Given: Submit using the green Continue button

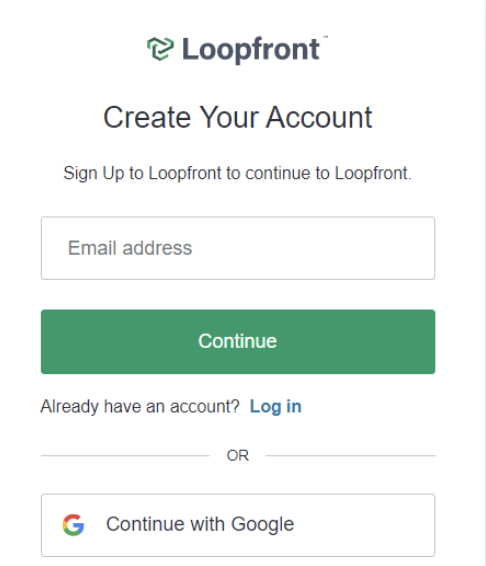Looking at the screenshot, I should (x=238, y=341).
